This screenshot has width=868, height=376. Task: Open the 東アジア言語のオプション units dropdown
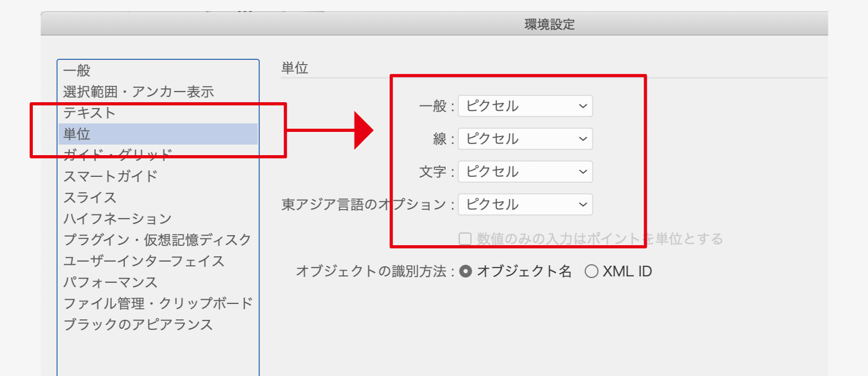click(525, 204)
